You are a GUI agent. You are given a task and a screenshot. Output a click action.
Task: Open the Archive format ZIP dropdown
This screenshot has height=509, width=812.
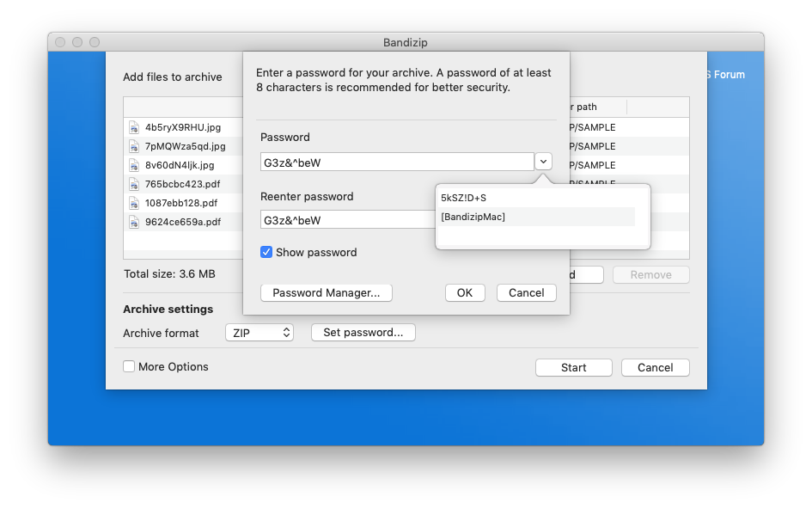259,333
